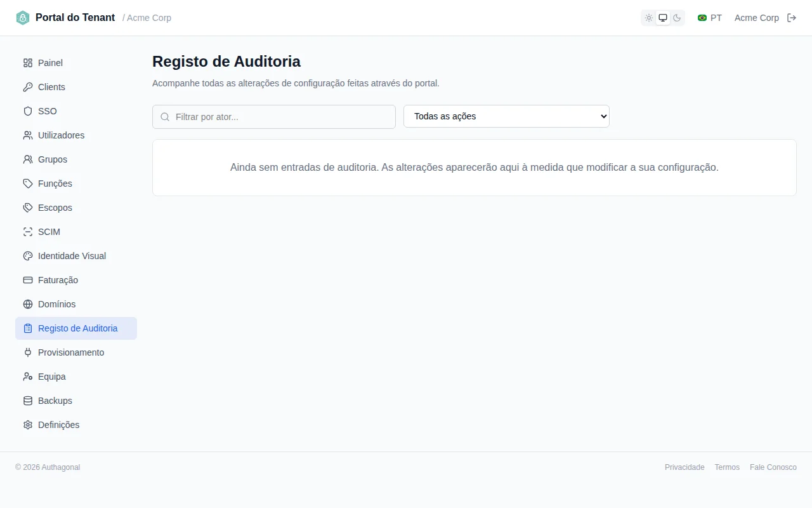Click the Acompanhe todas as alterações description

click(296, 83)
